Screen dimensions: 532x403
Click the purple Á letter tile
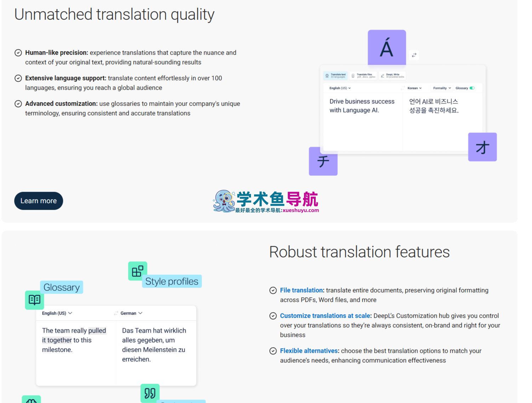click(x=387, y=48)
